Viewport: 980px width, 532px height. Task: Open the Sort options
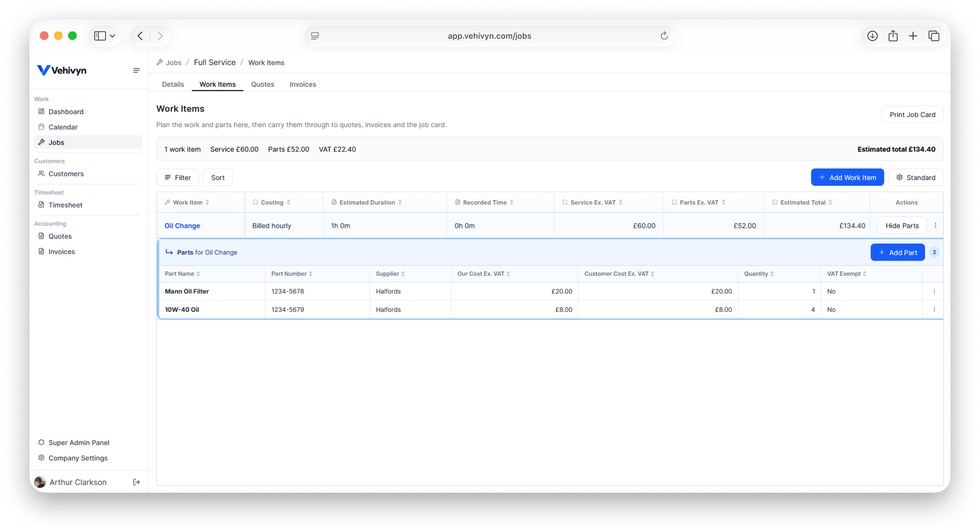(x=218, y=177)
